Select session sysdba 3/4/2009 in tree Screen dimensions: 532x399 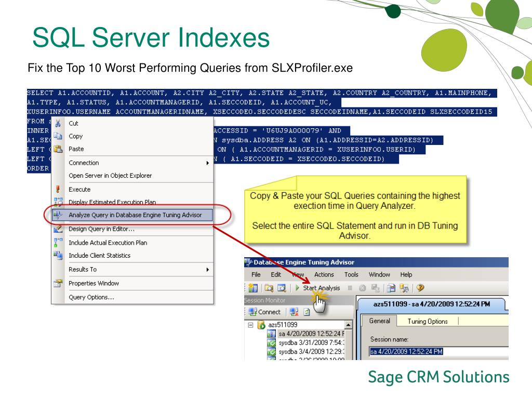311,352
